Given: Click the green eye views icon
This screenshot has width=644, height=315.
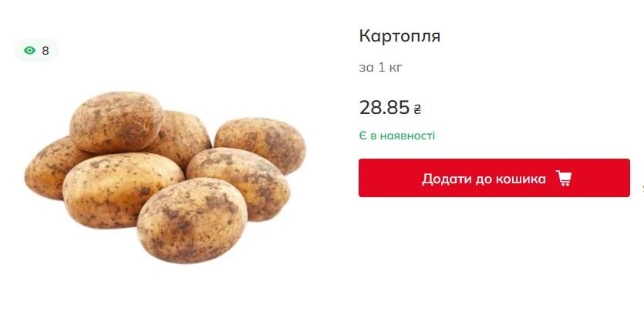Looking at the screenshot, I should pyautogui.click(x=29, y=51).
